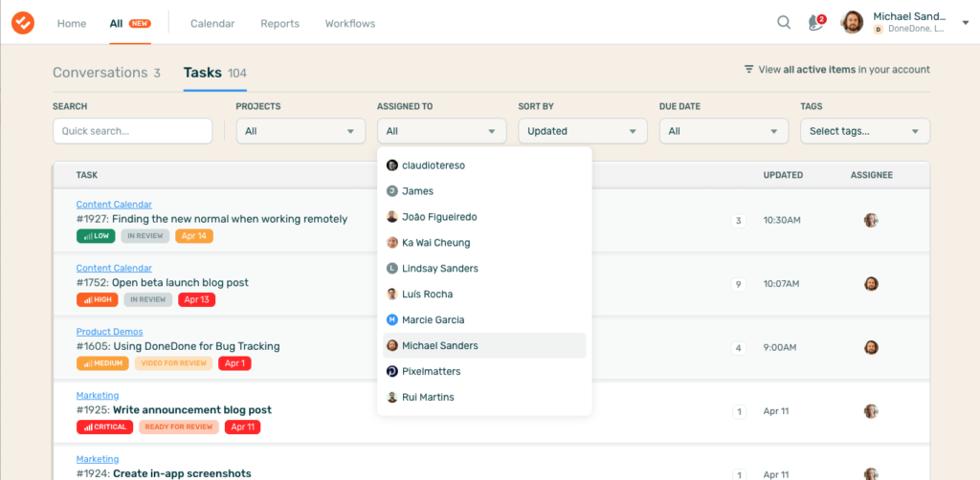This screenshot has height=480, width=980.
Task: Click the assignee avatar for task #1927
Action: coord(871,220)
